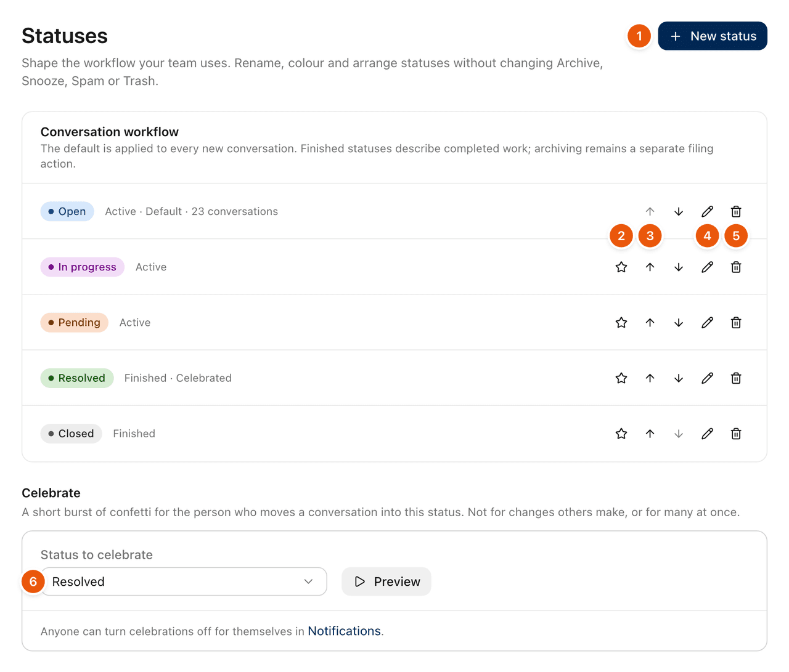This screenshot has height=672, width=789.
Task: Move the Resolved status down
Action: [679, 378]
